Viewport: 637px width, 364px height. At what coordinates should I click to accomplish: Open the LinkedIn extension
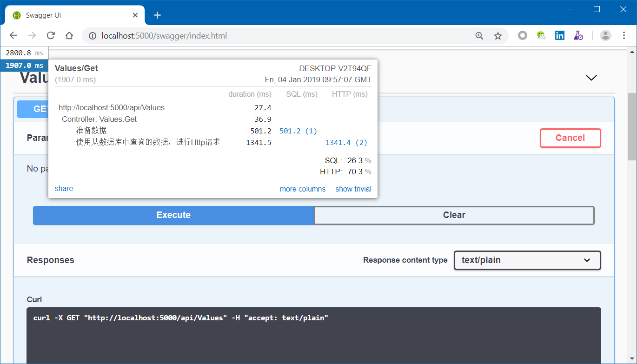pos(560,35)
